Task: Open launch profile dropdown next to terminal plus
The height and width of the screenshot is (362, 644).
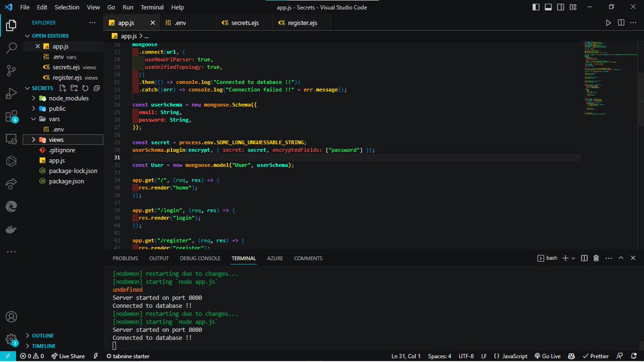Action: (573, 258)
